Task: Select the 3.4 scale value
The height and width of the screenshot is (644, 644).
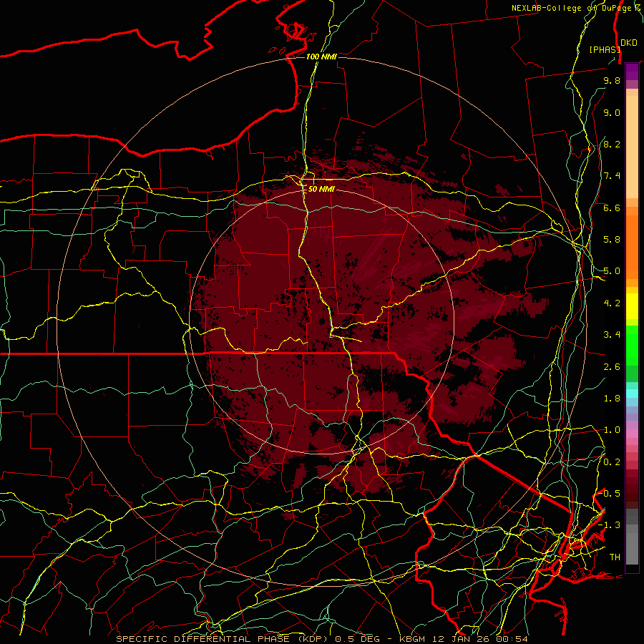Action: [x=612, y=335]
